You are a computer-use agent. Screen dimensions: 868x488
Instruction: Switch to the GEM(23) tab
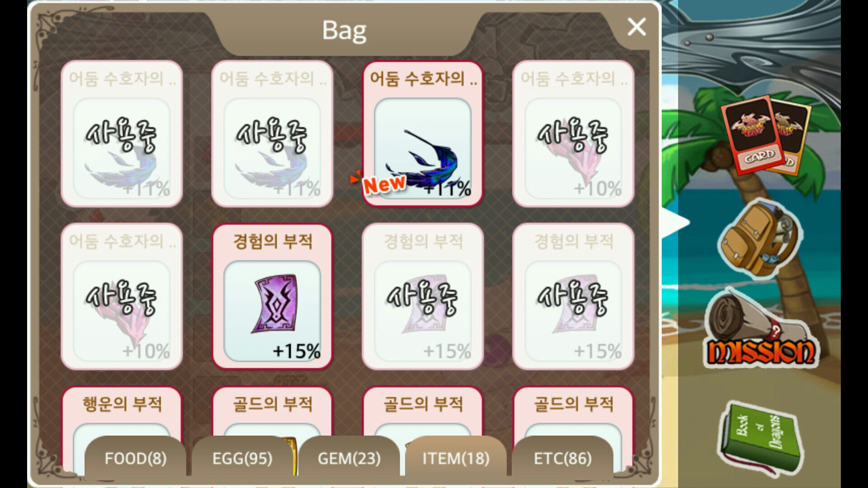tap(349, 457)
